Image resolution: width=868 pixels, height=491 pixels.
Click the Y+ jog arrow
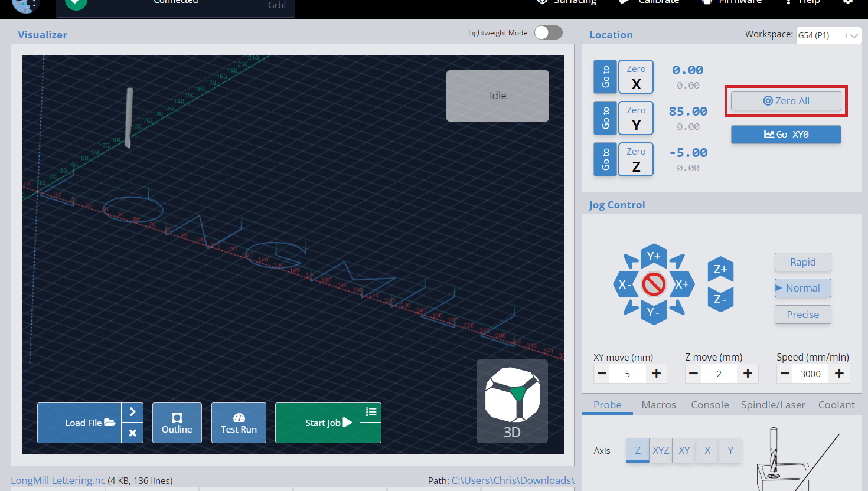(654, 256)
